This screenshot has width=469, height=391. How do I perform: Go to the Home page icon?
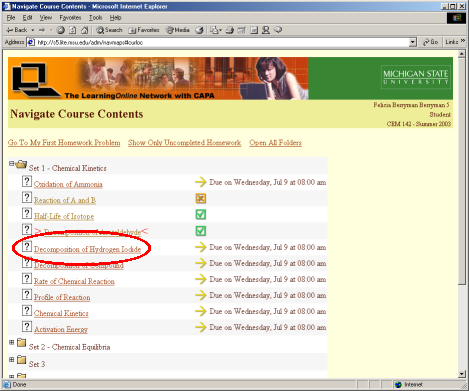pos(85,30)
